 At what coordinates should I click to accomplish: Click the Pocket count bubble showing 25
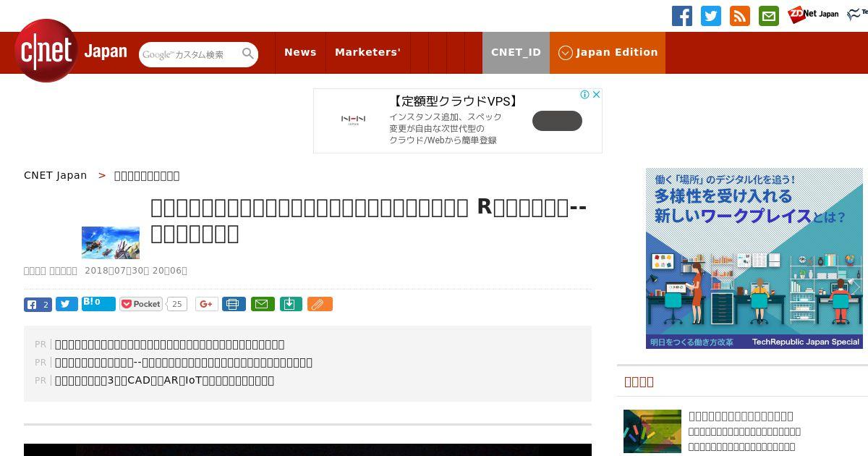tap(177, 304)
